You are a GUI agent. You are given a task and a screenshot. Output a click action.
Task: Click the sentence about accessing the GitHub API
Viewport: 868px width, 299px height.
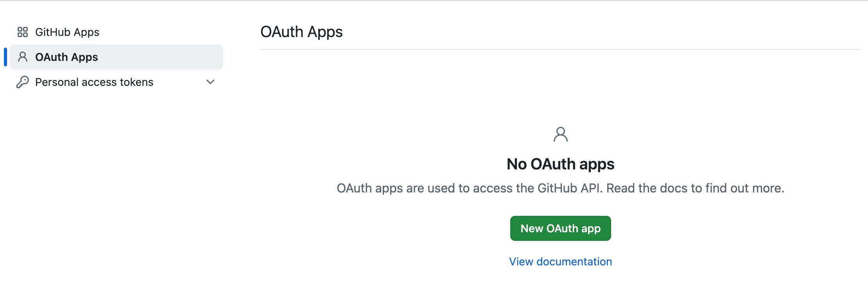point(470,188)
